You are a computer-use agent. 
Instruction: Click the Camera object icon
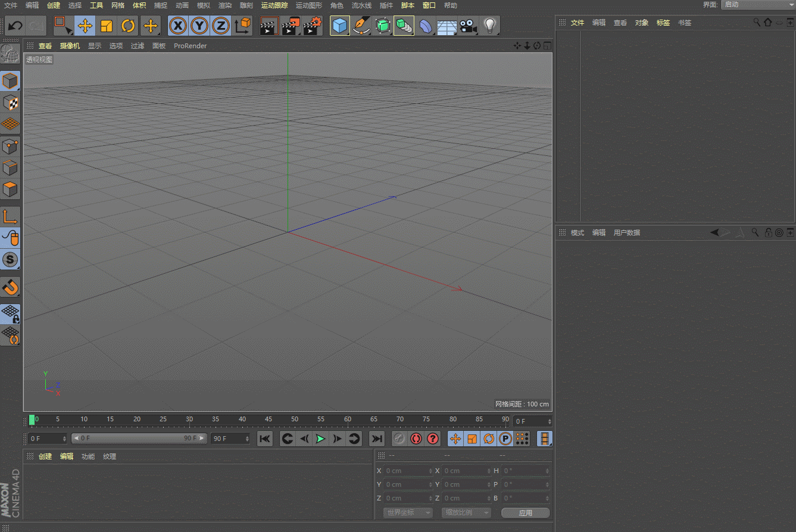point(469,26)
